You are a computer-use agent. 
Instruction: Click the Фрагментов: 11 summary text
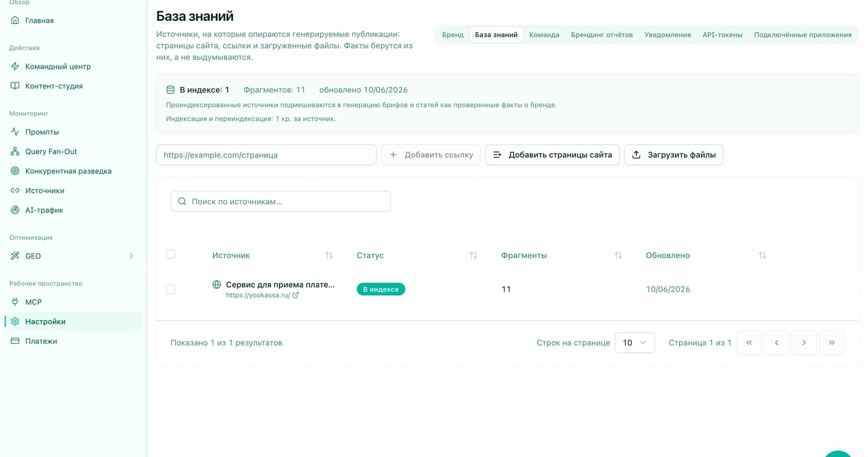tap(274, 90)
